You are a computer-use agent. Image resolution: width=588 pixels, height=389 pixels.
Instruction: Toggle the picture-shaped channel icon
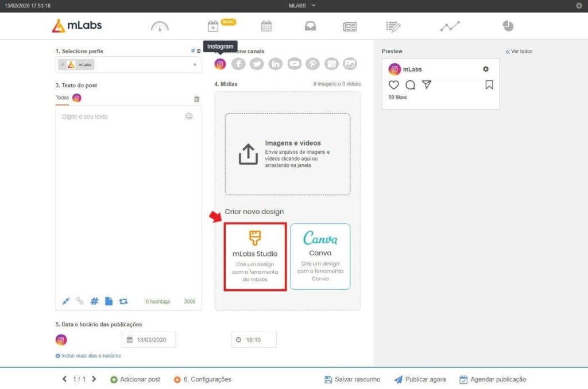coord(350,64)
